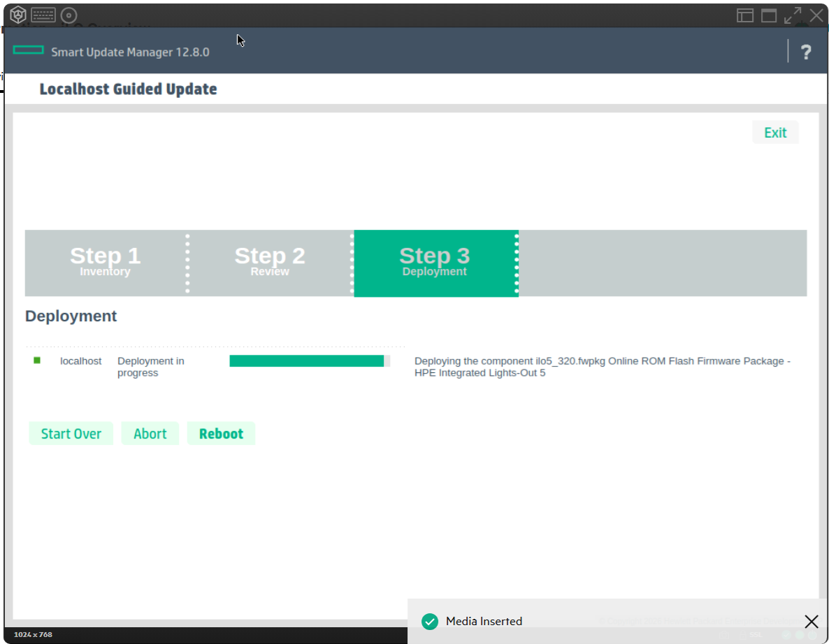Open the virtual media disc icon
Viewport: 829px width, 644px height.
[69, 15]
